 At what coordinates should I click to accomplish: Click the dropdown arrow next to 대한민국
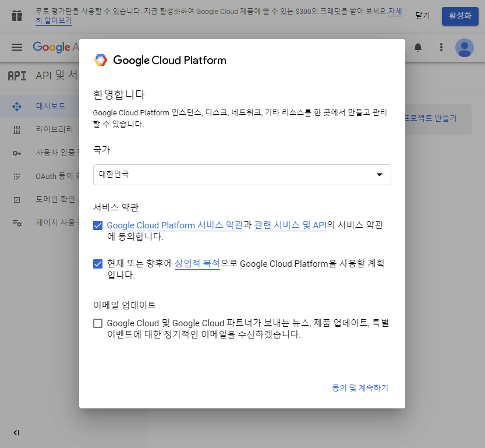pyautogui.click(x=380, y=174)
